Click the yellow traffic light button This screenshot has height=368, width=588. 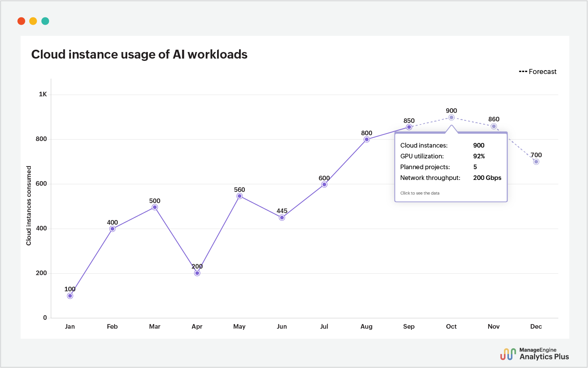click(x=33, y=21)
